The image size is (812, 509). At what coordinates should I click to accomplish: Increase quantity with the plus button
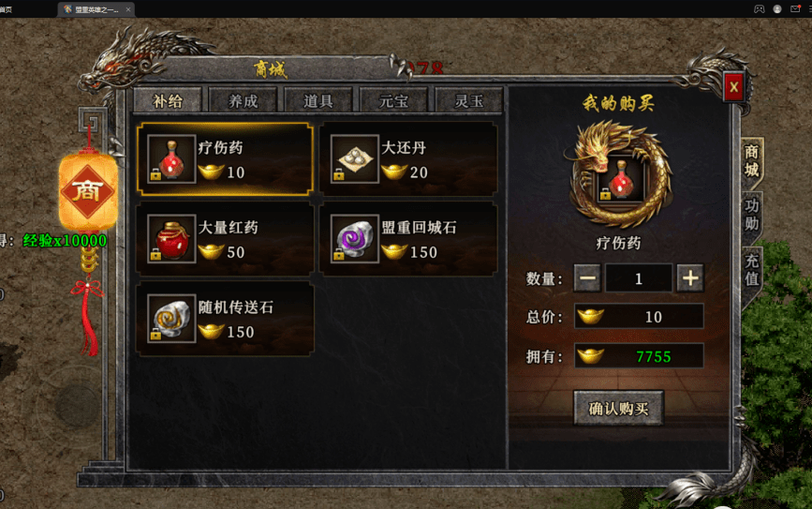(x=690, y=278)
